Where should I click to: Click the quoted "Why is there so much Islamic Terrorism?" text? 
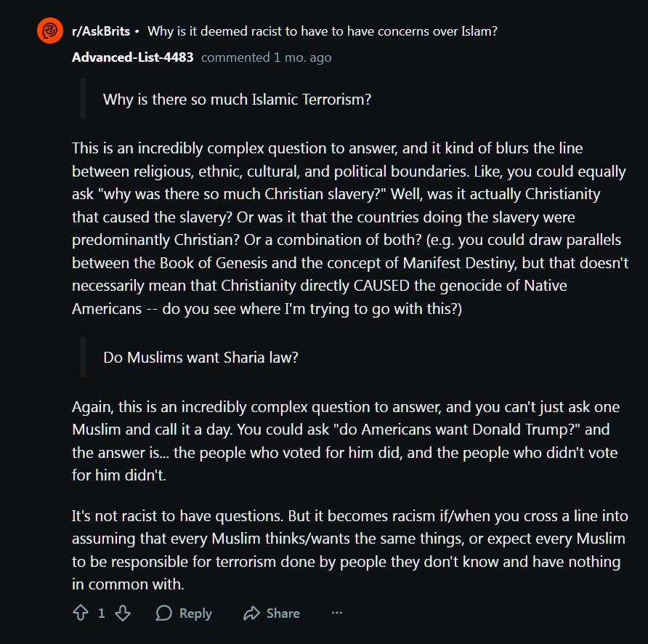(237, 99)
